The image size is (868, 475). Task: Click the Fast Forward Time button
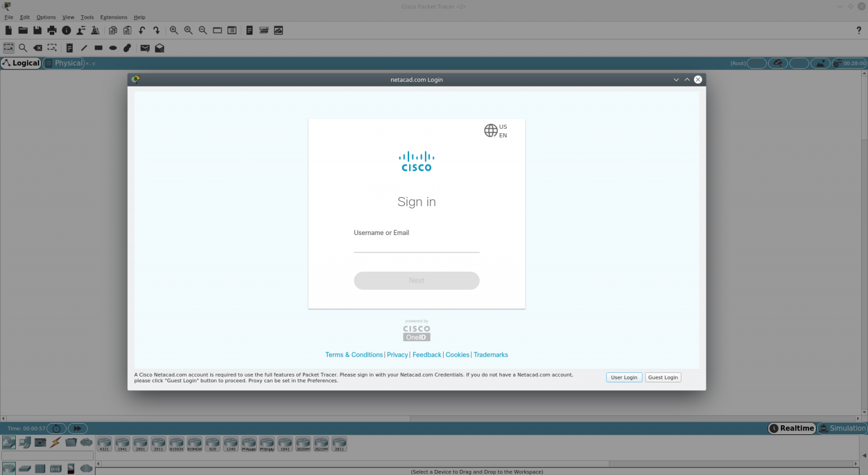pyautogui.click(x=77, y=429)
